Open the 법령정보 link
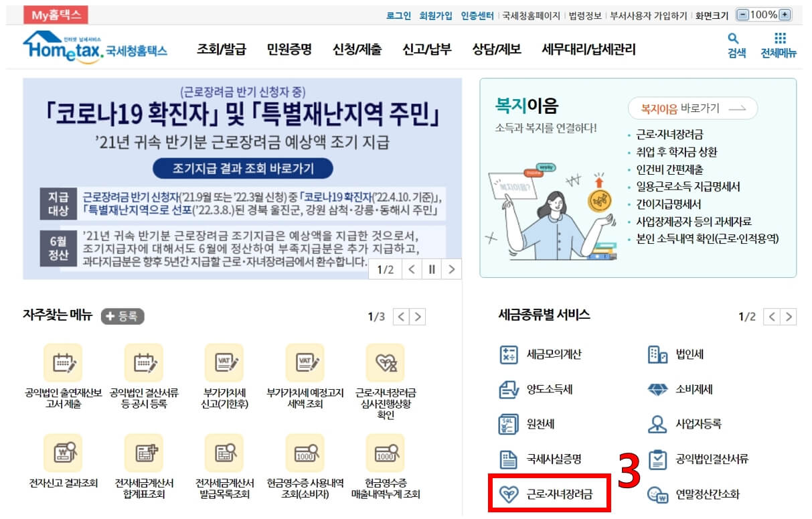812x519 pixels. 585,15
